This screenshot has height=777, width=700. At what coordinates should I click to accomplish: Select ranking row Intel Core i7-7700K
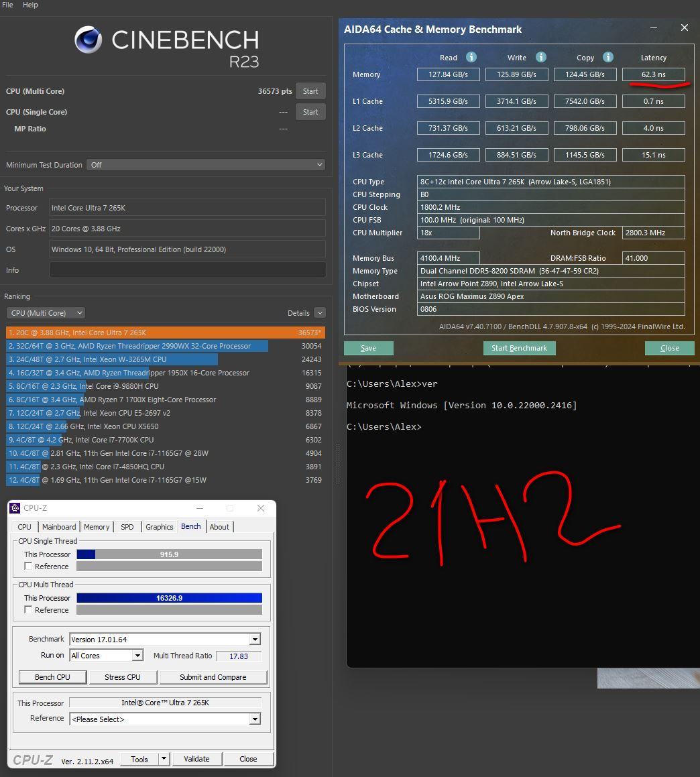tap(165, 440)
